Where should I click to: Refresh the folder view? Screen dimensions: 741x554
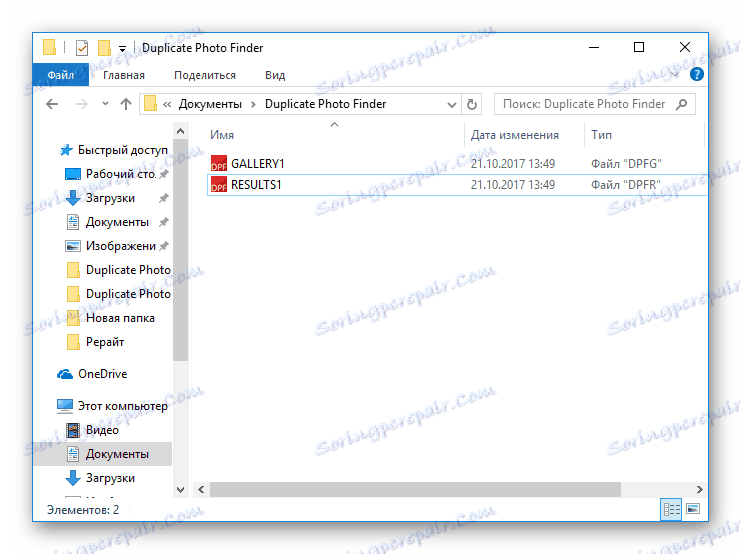pyautogui.click(x=472, y=104)
